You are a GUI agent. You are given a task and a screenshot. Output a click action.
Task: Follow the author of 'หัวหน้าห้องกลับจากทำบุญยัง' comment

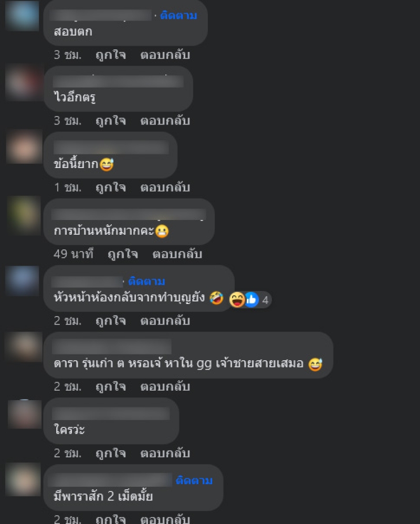[x=146, y=281]
